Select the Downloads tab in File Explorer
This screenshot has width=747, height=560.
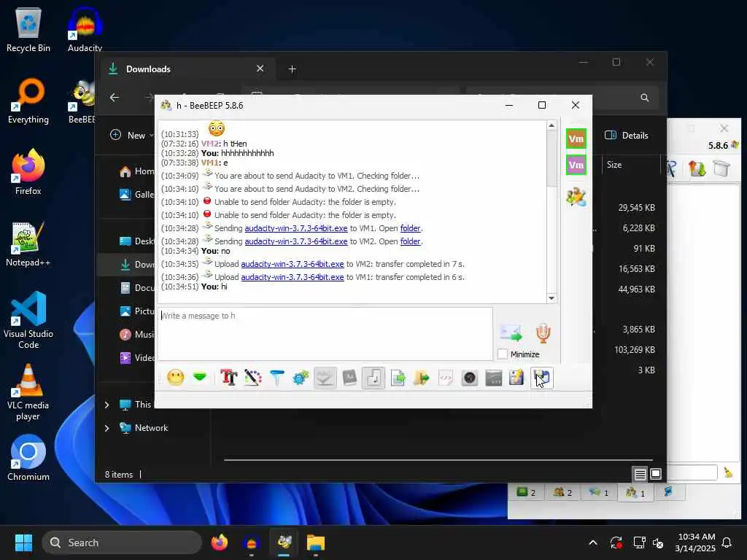coord(188,69)
